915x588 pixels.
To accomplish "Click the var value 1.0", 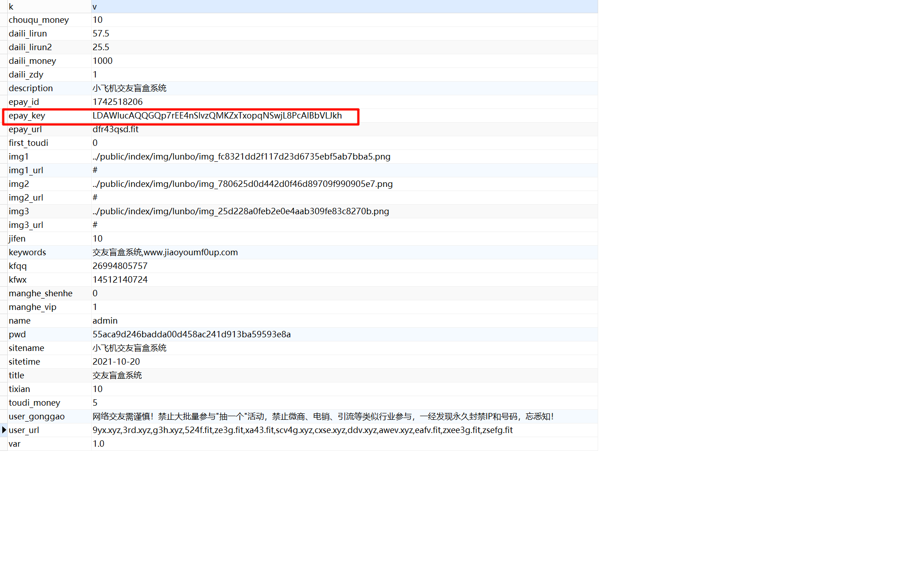I will (98, 444).
